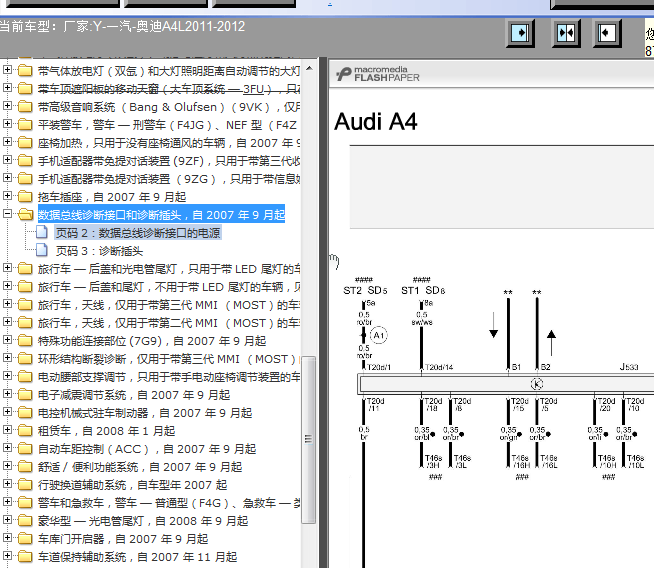Open 页码 3：诊断插头 page
Viewport: 654px width, 568px height.
pyautogui.click(x=99, y=251)
